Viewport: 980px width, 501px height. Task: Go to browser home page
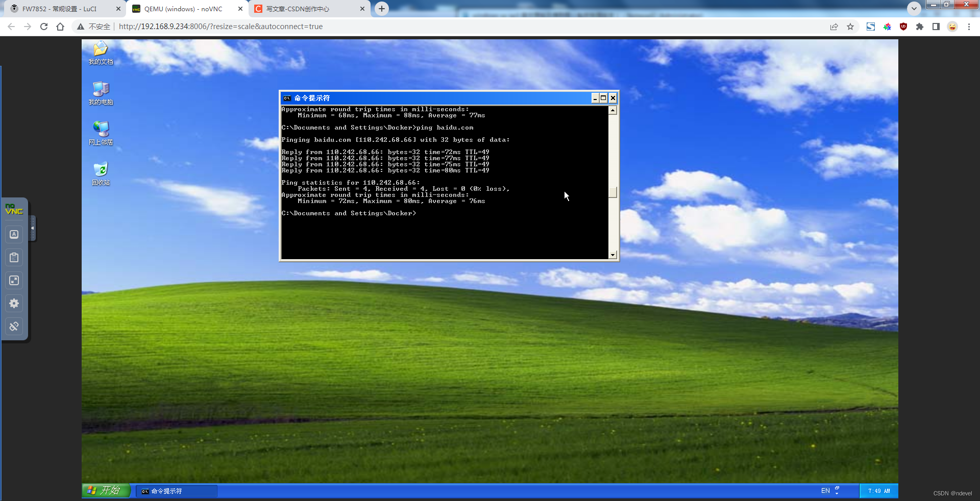[x=60, y=27]
